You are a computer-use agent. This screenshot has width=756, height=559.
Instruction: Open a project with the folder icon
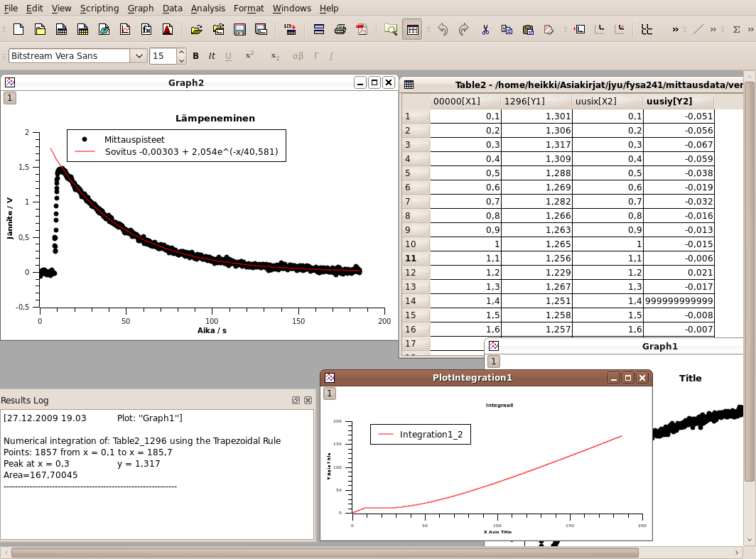pyautogui.click(x=197, y=30)
